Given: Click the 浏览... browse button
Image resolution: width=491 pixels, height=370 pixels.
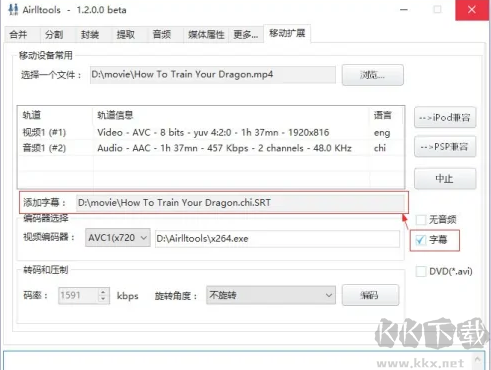Looking at the screenshot, I should (x=373, y=75).
